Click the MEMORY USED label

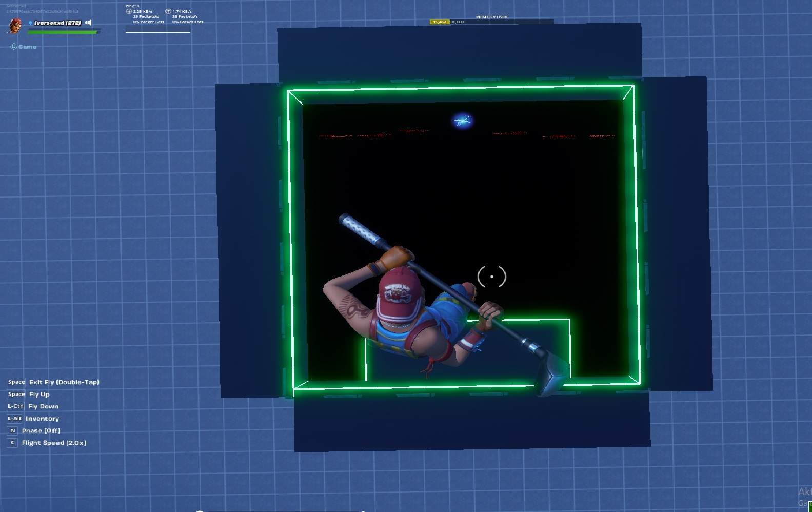[x=491, y=17]
